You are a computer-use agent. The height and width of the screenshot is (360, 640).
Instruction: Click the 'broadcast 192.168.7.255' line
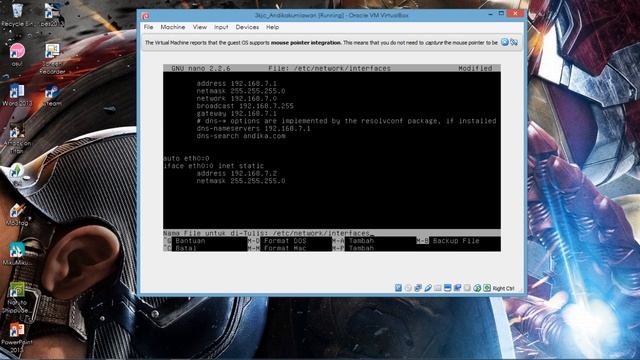(x=245, y=106)
